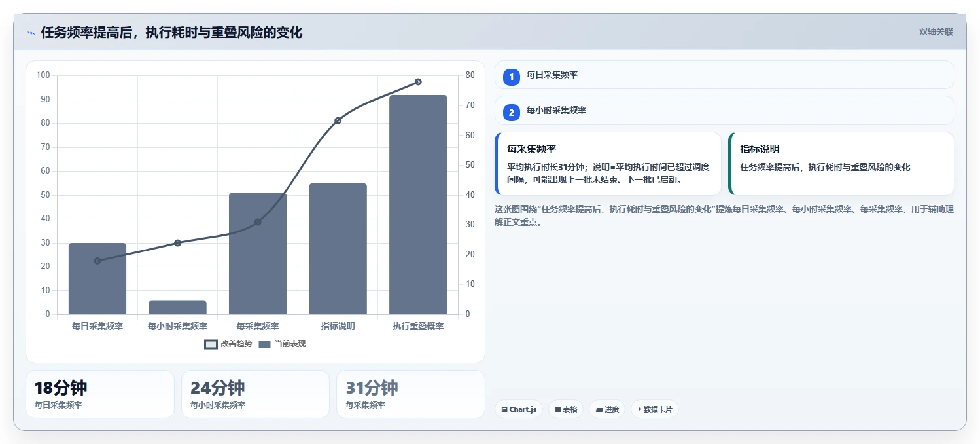Image resolution: width=980 pixels, height=444 pixels.
Task: Click the tallest 执行重叠概率 bar
Action: (418, 205)
